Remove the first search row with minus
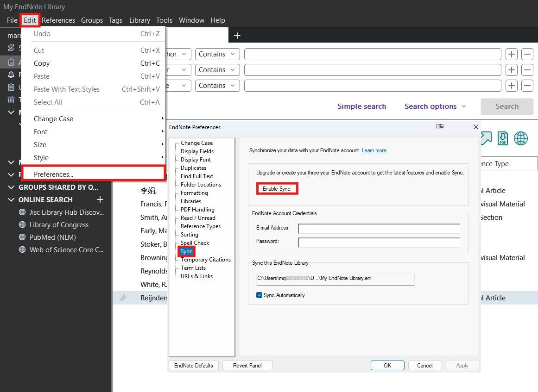Screen dimensions: 538x392 [x=527, y=54]
